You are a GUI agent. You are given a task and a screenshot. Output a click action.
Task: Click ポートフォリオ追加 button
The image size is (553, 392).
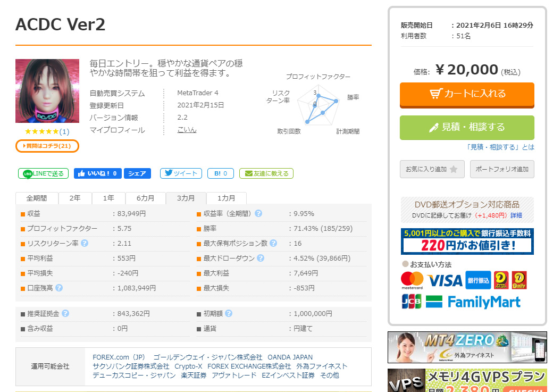502,169
